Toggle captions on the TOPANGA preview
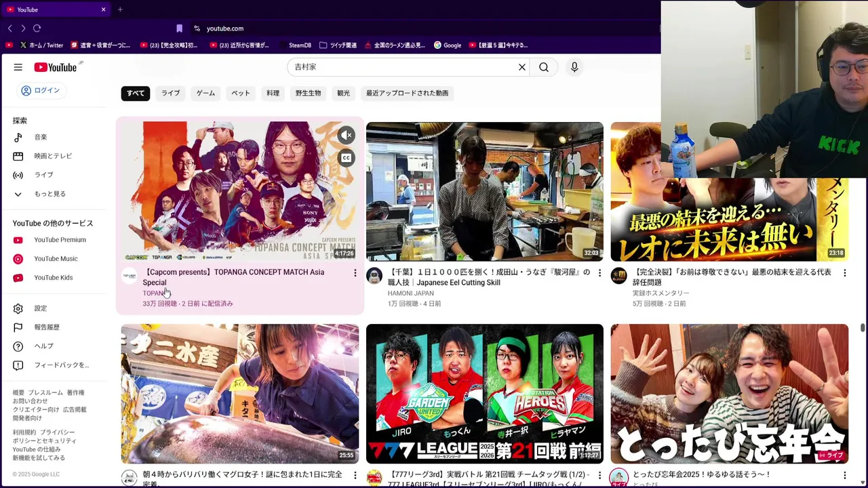The width and height of the screenshot is (868, 488). [x=347, y=158]
